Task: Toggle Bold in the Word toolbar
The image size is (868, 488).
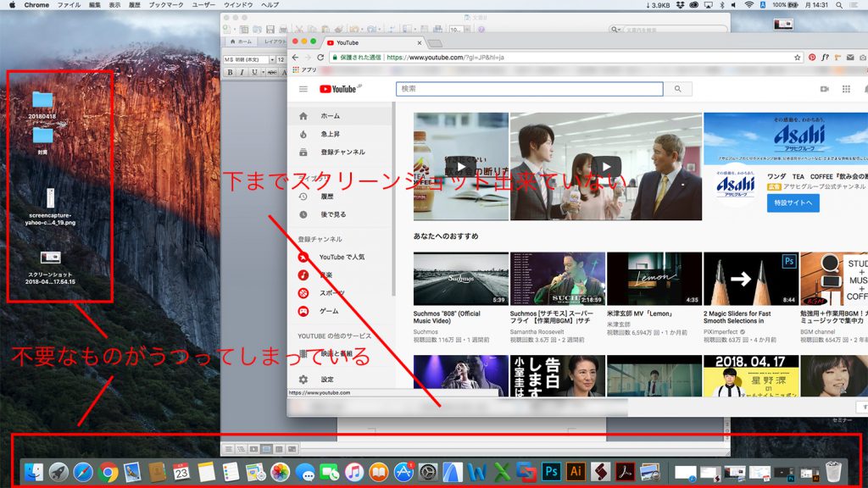Action: coord(230,73)
